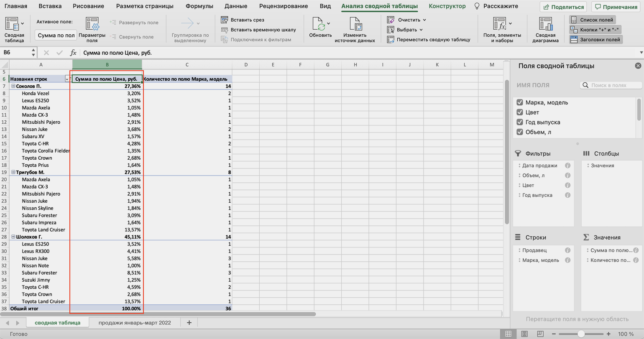Toggle the Год выпуска field checkbox
Screen dimensions: 644x339
[x=520, y=122]
